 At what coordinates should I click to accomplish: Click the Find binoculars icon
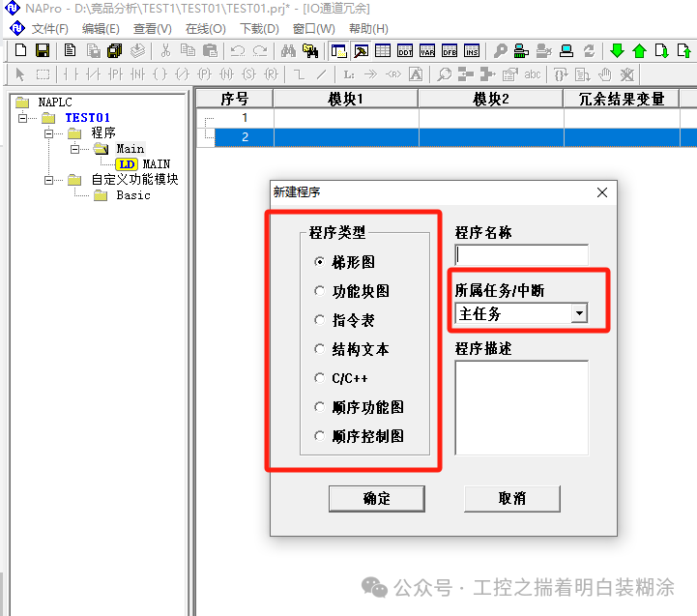(288, 50)
